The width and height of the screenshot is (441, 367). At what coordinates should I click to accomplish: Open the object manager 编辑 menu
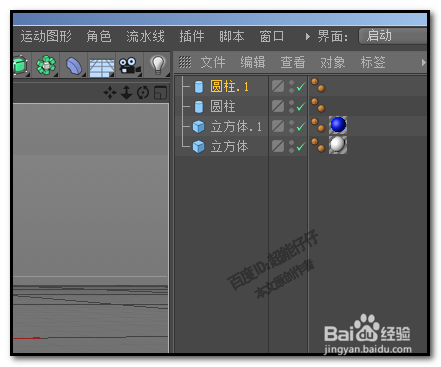pyautogui.click(x=253, y=62)
